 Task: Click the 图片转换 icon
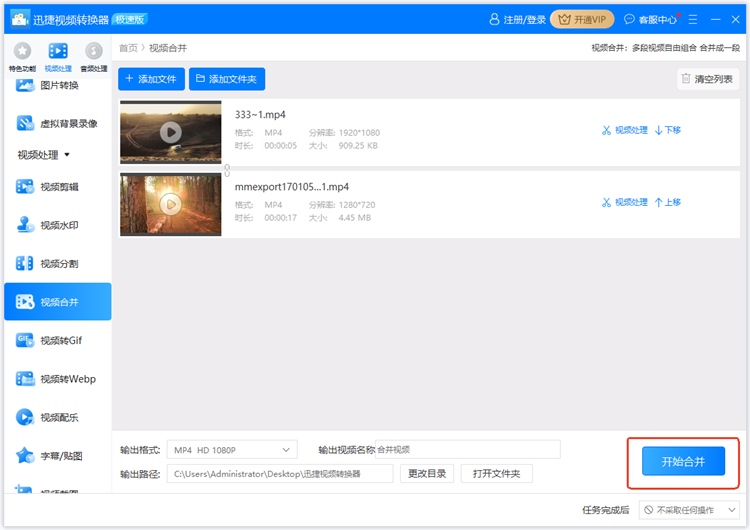pyautogui.click(x=25, y=85)
